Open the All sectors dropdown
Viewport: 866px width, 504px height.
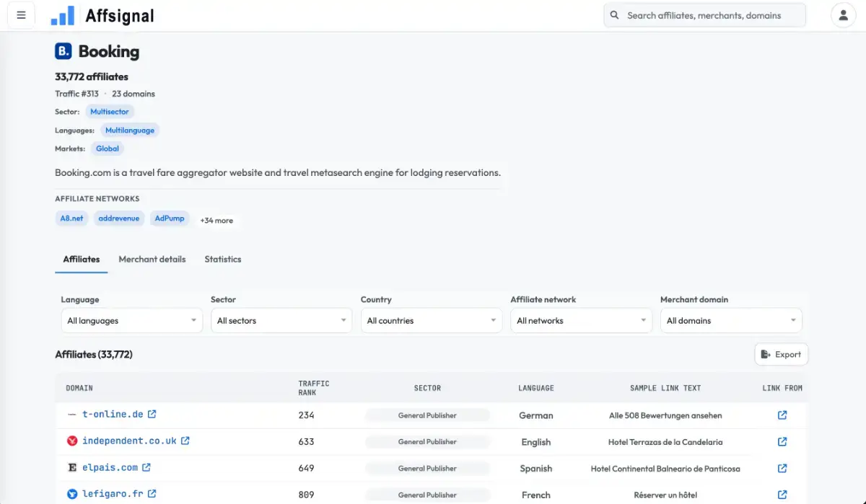coord(281,321)
